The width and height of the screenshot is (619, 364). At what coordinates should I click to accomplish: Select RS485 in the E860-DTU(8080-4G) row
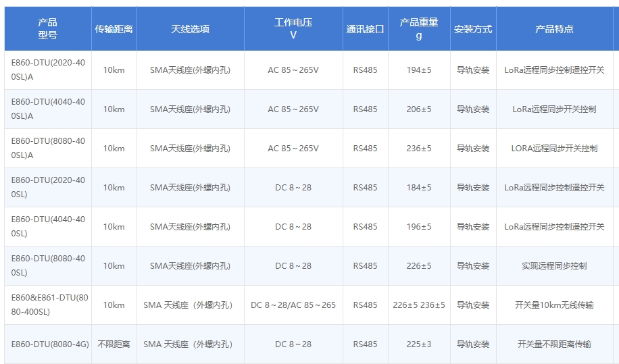coord(365,344)
